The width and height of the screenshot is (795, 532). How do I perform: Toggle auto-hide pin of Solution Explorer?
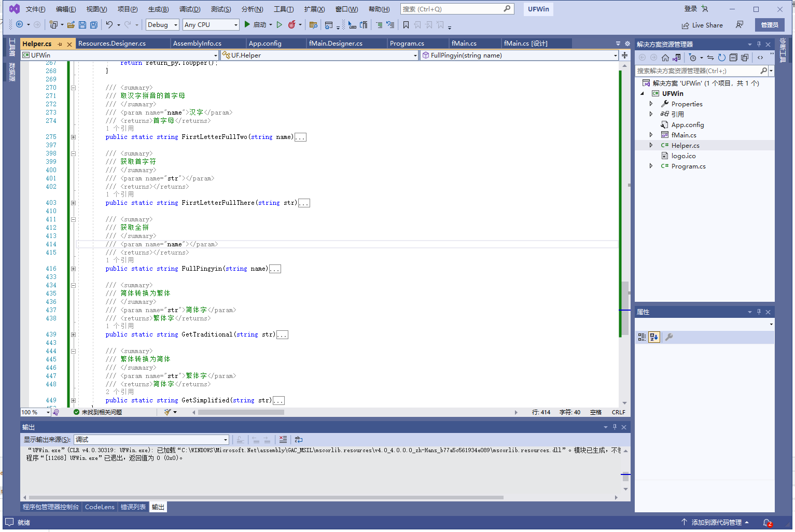[759, 44]
